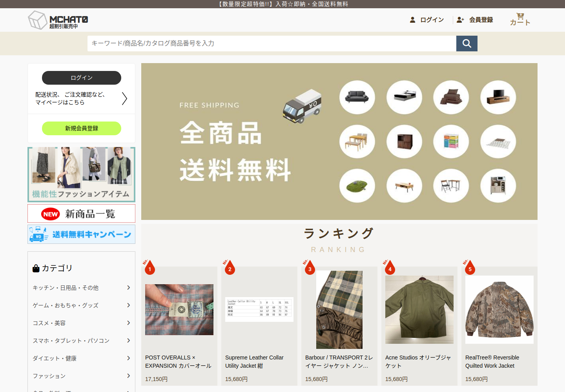Viewport: 565px width, 392px height.
Task: Click the No.2 ranking badge
Action: 230,267
